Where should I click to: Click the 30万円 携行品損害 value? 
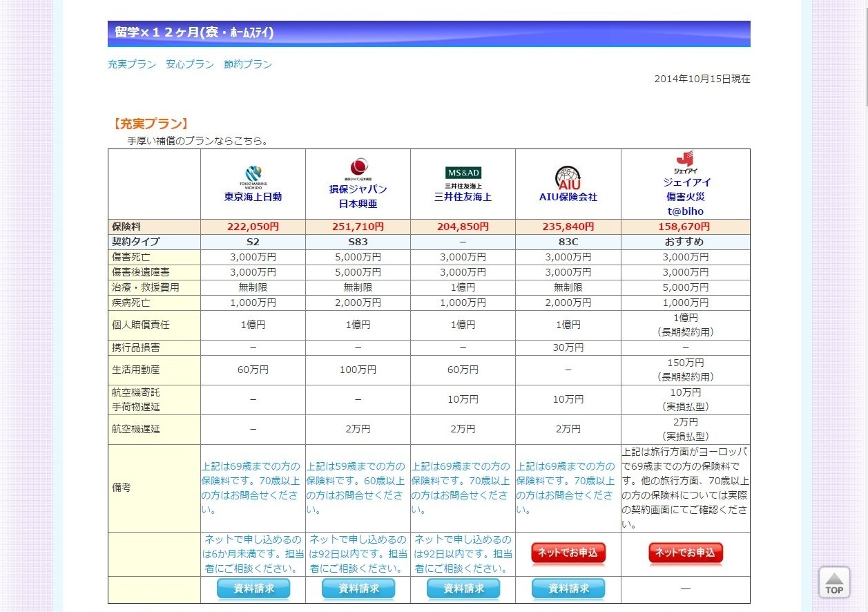tap(568, 347)
